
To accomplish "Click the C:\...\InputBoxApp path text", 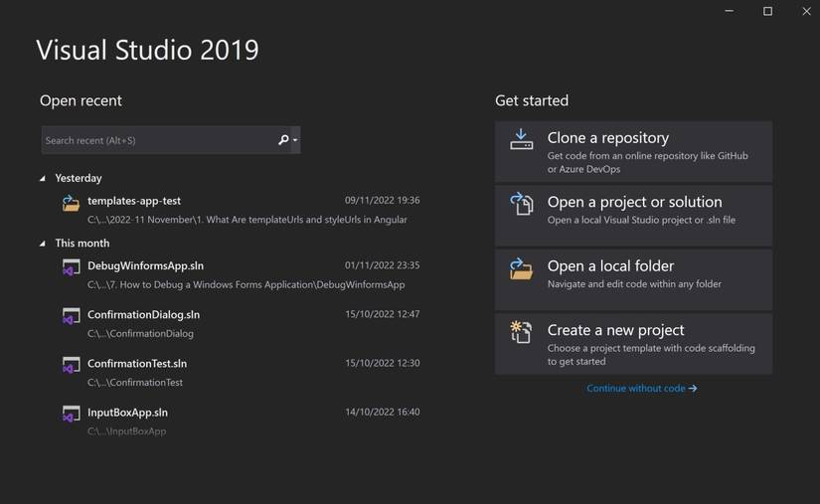I will click(x=126, y=431).
